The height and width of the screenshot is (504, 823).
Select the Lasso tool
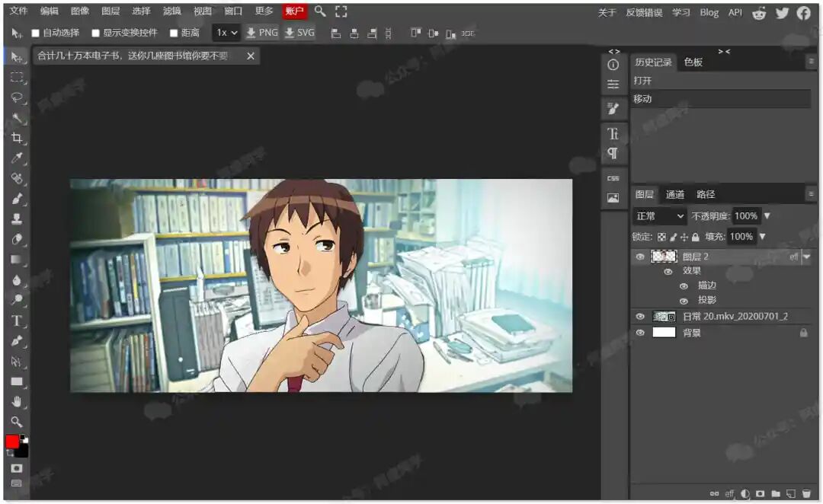tap(17, 97)
